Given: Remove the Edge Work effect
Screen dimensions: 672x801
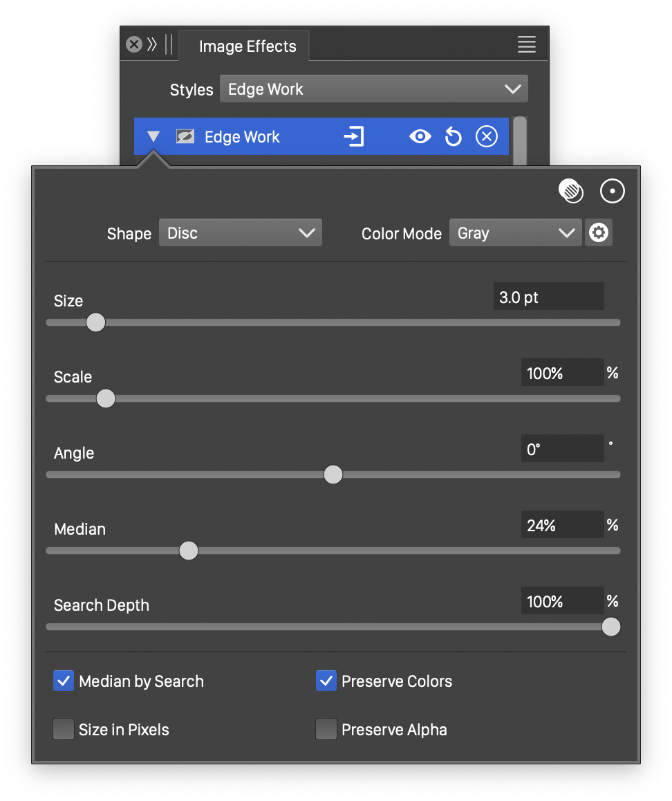Looking at the screenshot, I should click(487, 137).
